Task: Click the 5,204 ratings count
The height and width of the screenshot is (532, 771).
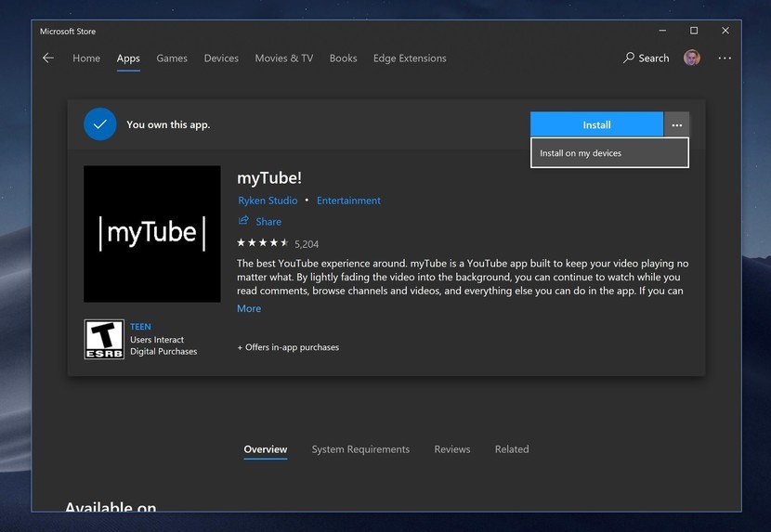Action: pyautogui.click(x=307, y=244)
